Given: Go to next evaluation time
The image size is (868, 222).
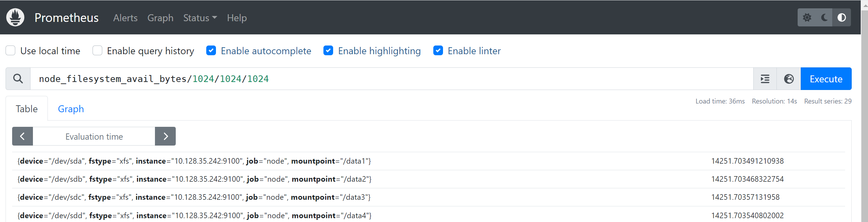Looking at the screenshot, I should (165, 136).
